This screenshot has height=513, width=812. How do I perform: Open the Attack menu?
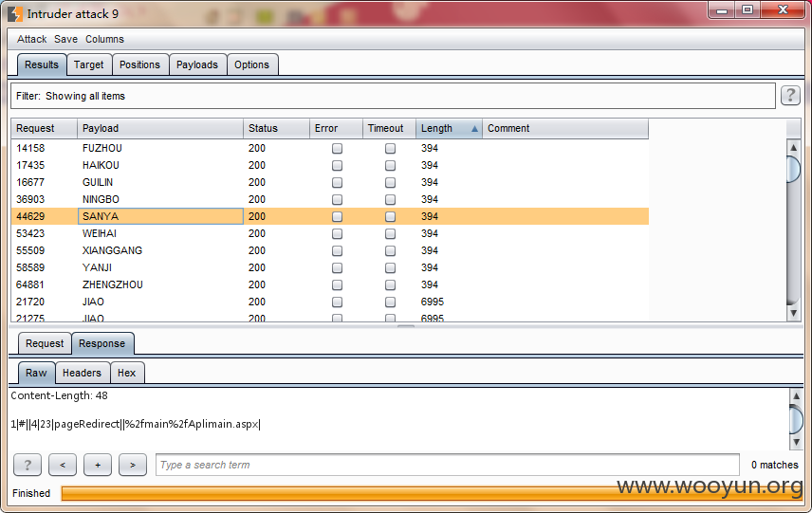coord(31,39)
